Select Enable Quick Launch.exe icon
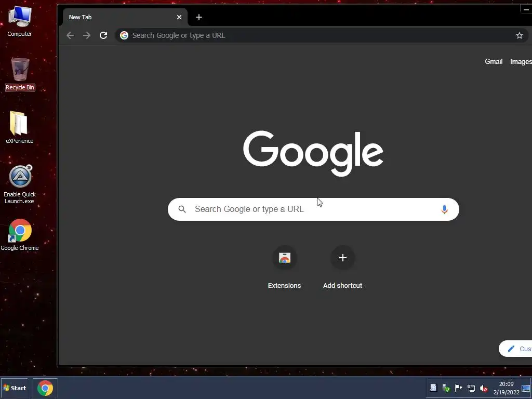Viewport: 532px width, 399px height. tap(20, 184)
